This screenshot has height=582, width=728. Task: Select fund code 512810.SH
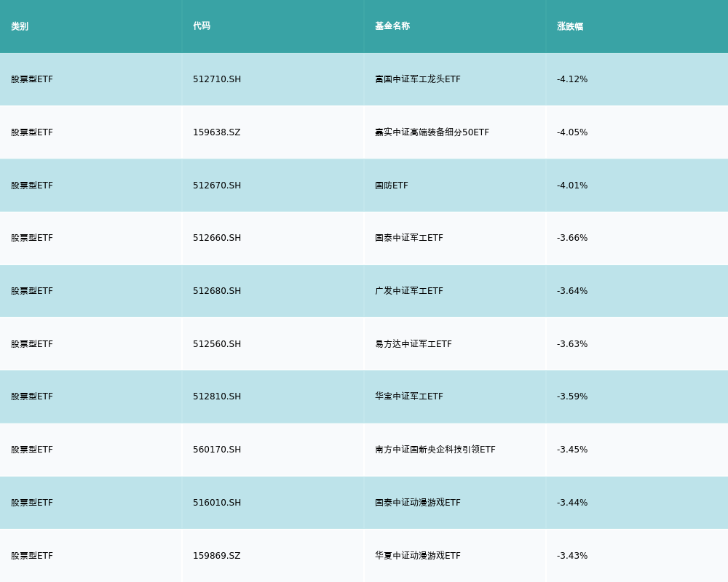(217, 396)
